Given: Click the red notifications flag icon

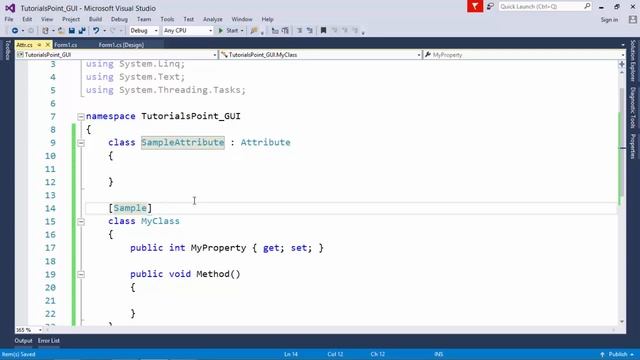Looking at the screenshot, I should click(x=475, y=6).
